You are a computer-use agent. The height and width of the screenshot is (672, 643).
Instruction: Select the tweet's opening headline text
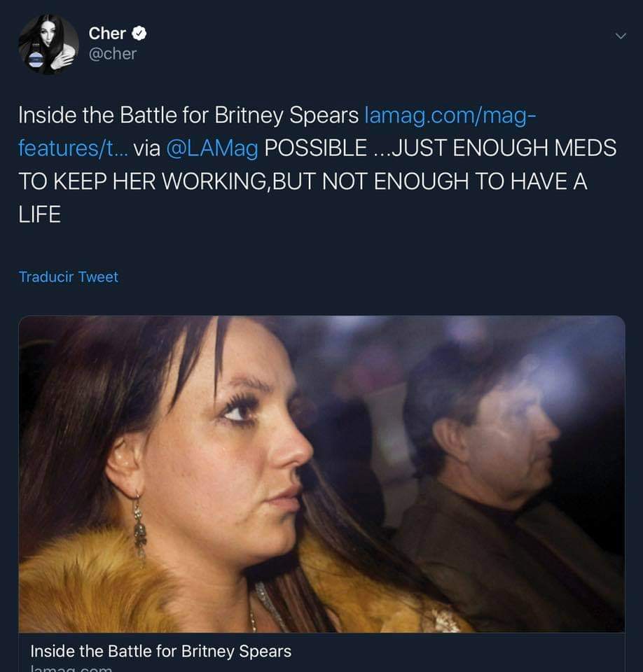pos(188,115)
